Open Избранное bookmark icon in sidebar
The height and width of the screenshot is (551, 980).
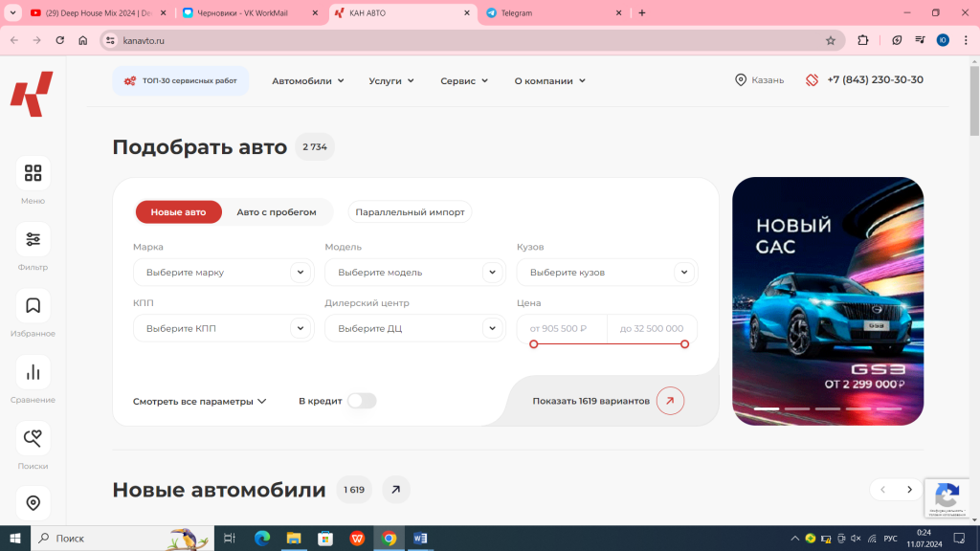pyautogui.click(x=33, y=305)
